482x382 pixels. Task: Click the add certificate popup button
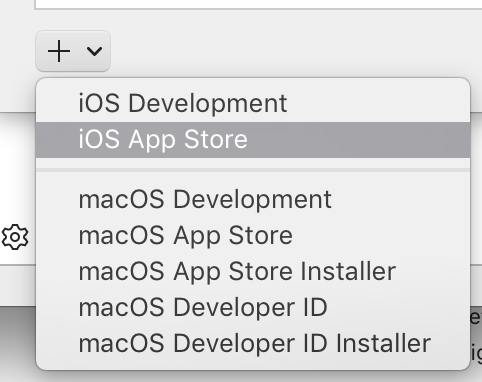[73, 51]
